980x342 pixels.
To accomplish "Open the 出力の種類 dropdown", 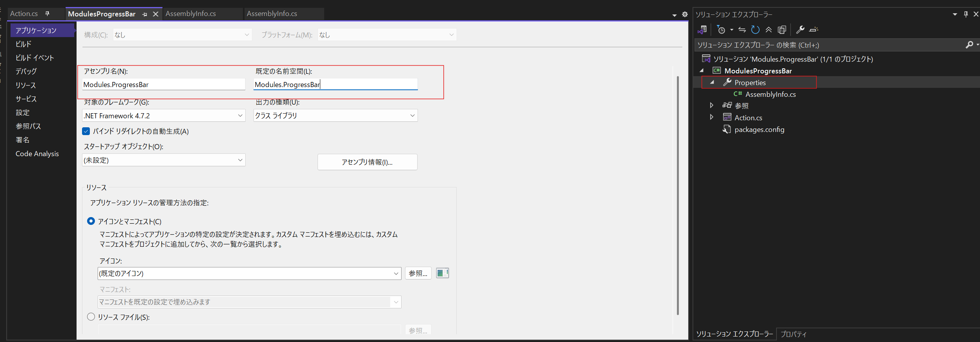I will point(336,116).
